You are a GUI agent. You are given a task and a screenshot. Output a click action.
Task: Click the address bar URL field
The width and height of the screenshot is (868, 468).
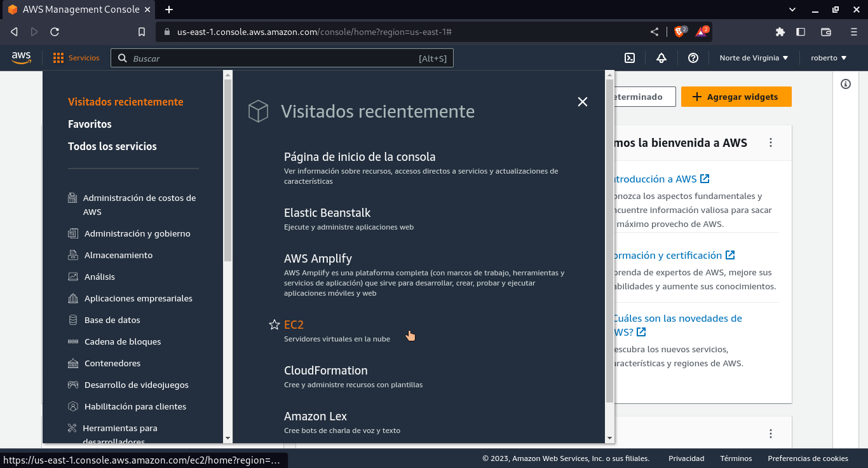point(407,32)
